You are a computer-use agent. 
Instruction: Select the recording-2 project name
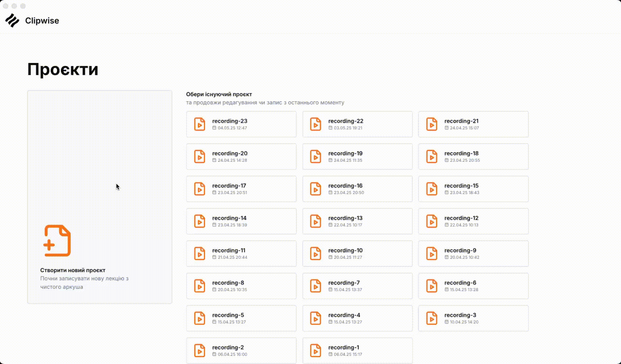pyautogui.click(x=228, y=347)
